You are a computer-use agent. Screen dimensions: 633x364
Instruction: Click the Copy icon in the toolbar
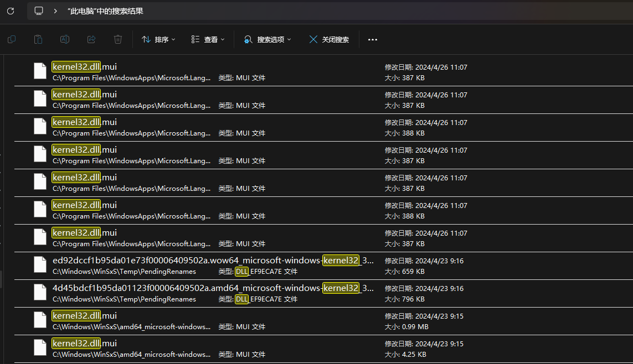[x=12, y=39]
